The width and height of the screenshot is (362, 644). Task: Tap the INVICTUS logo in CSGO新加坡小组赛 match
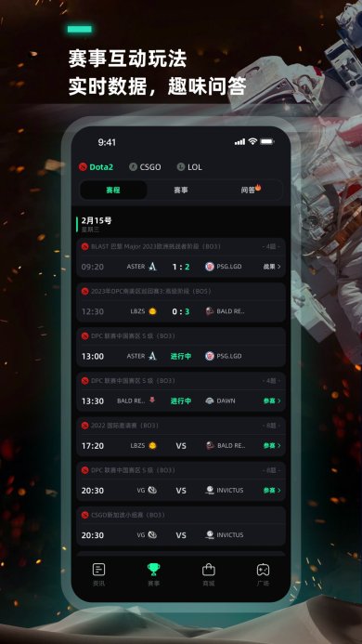click(210, 535)
